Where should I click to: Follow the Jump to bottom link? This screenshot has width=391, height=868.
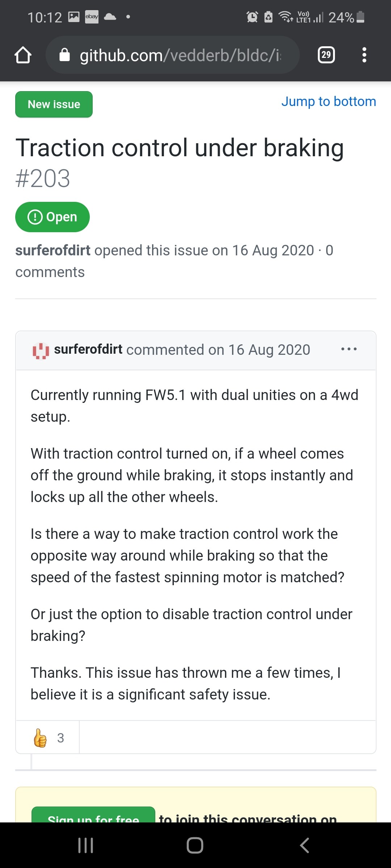click(x=329, y=101)
